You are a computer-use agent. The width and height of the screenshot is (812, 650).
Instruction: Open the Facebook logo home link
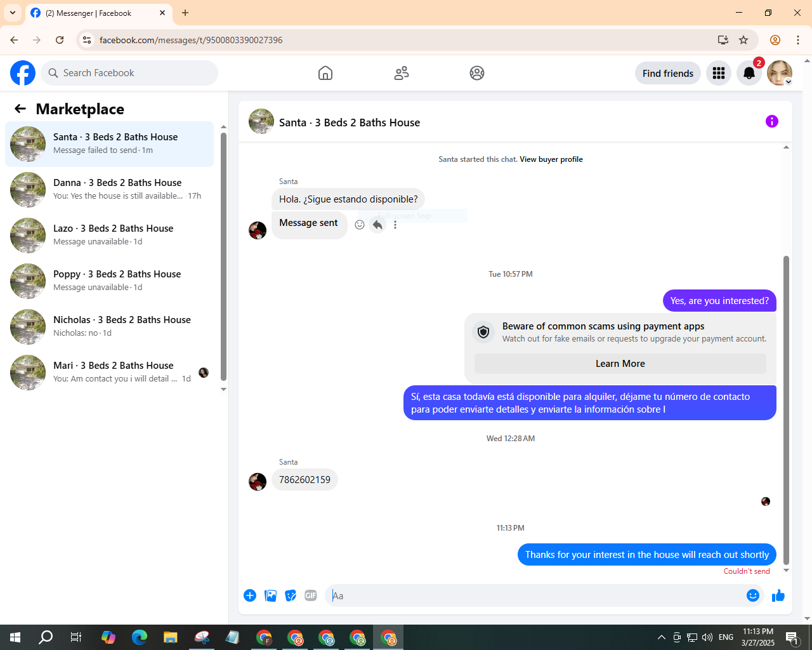tap(23, 73)
